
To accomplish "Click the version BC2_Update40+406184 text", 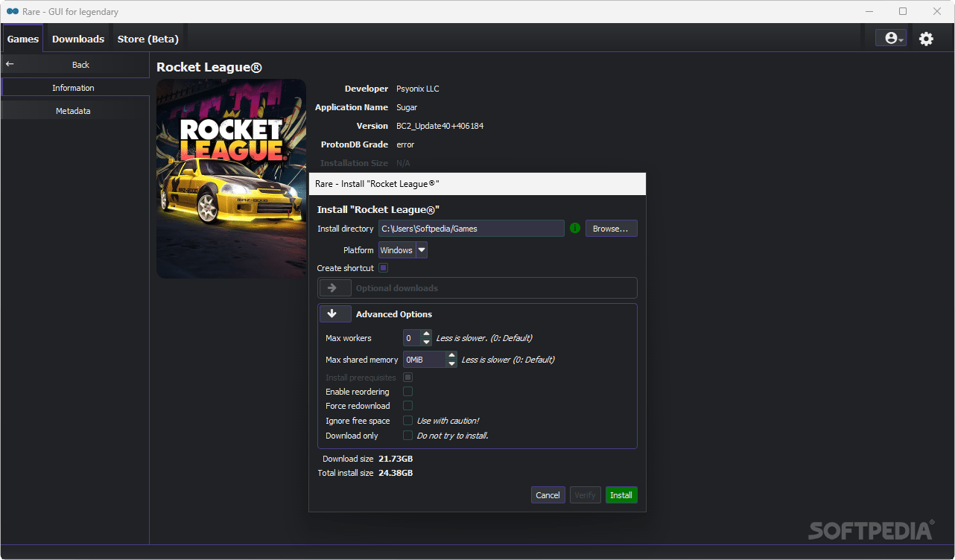I will click(440, 126).
